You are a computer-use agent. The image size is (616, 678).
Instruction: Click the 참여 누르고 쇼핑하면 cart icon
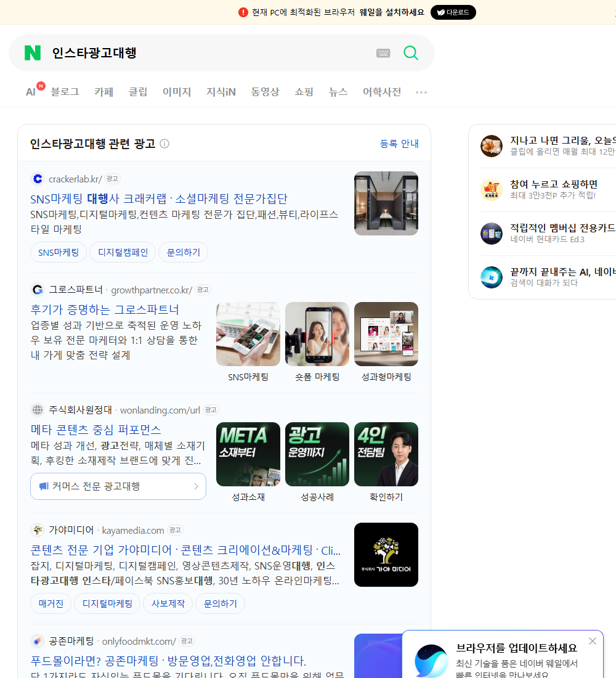[x=492, y=189]
